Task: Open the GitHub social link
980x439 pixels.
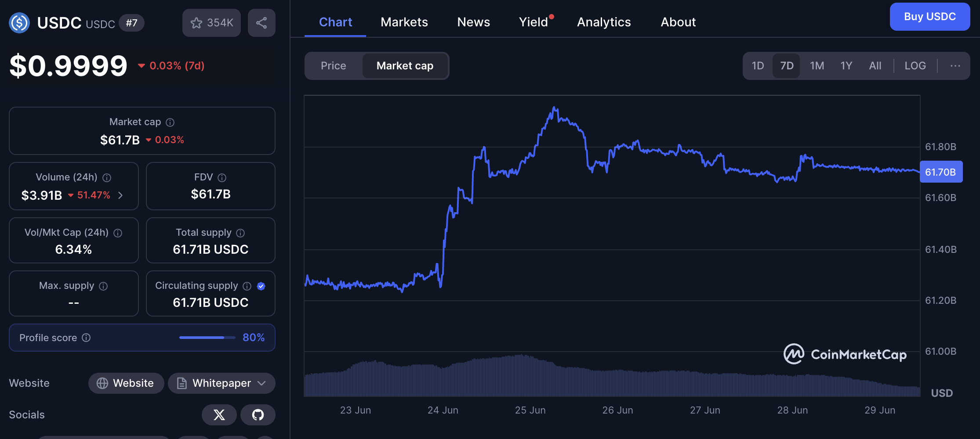Action: [x=258, y=414]
